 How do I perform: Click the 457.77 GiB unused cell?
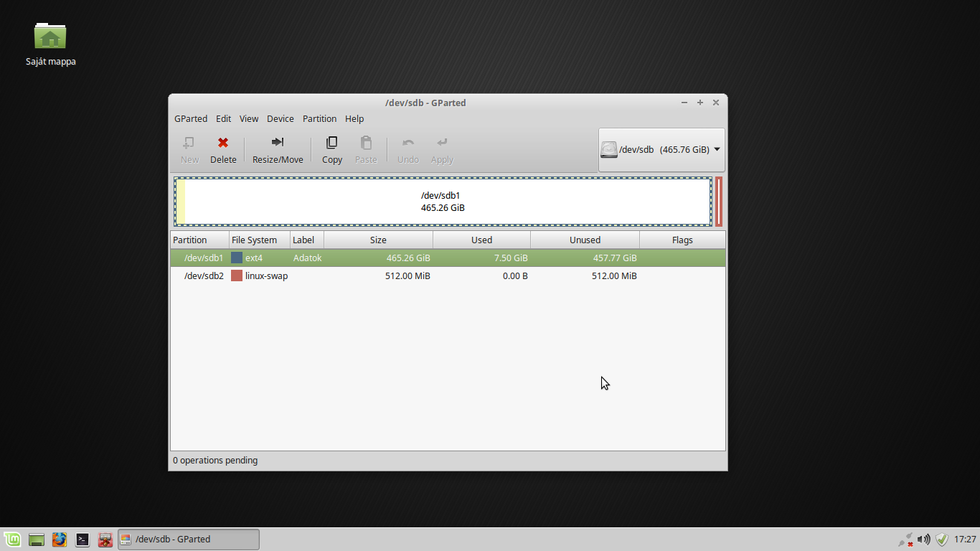pos(615,258)
